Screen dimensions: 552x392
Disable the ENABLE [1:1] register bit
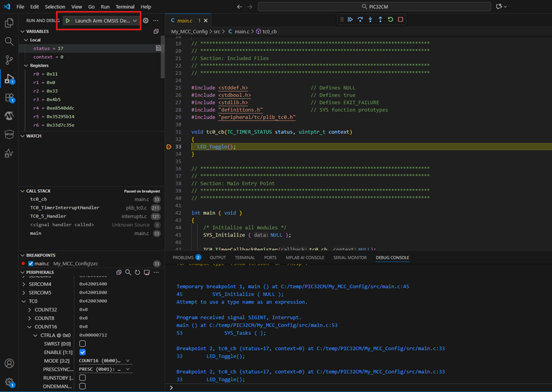(82, 352)
